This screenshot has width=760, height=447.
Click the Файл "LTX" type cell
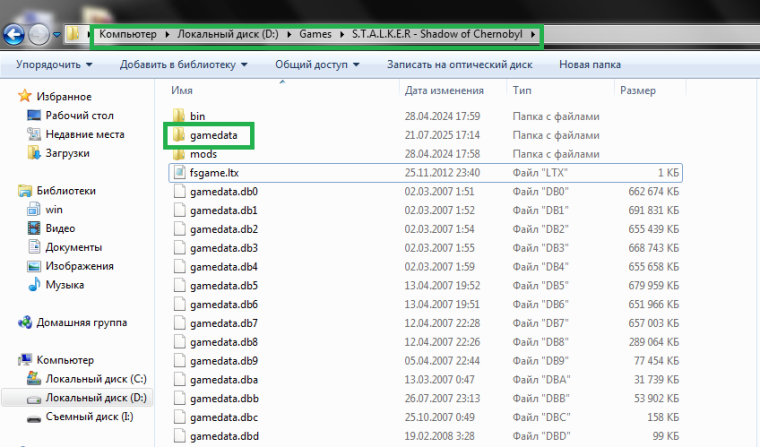540,173
